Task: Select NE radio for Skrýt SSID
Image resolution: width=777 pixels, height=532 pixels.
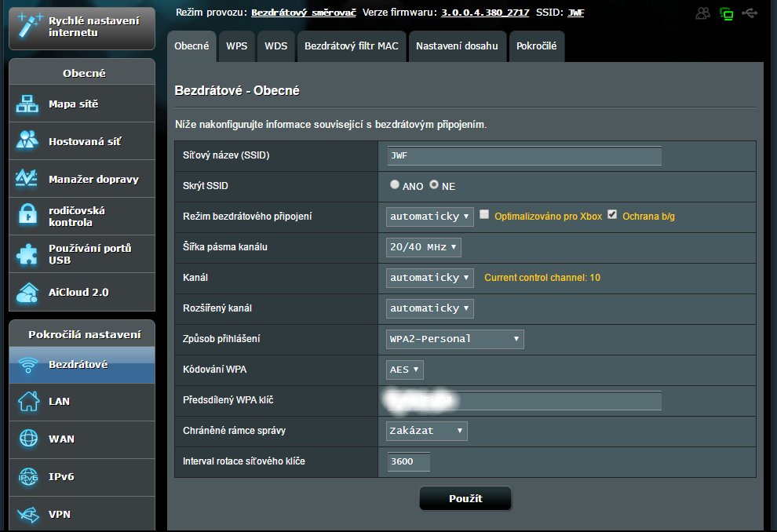Action: pyautogui.click(x=433, y=186)
